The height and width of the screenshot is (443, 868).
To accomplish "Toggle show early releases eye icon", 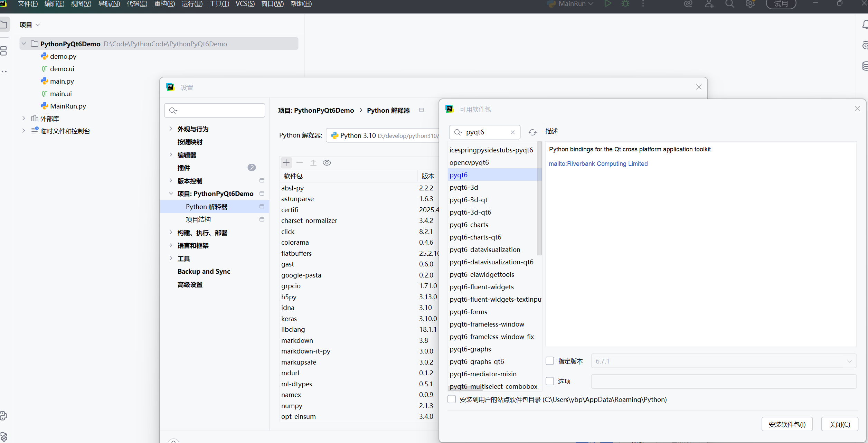I will pos(327,163).
